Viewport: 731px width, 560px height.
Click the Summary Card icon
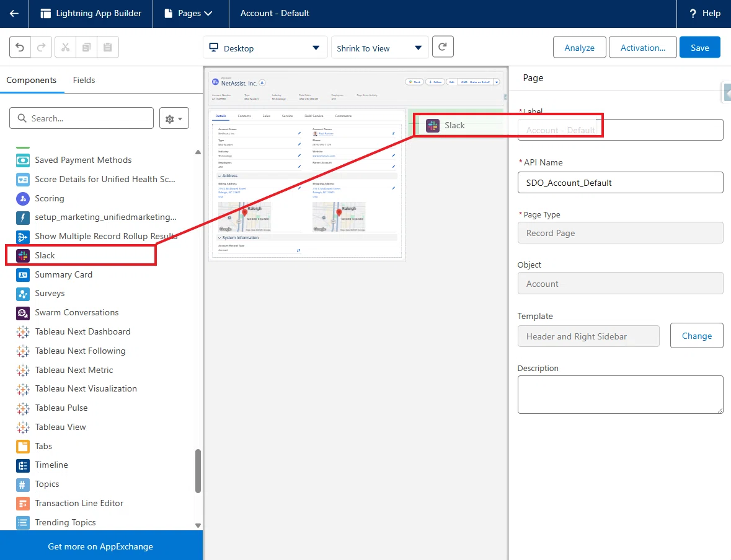point(23,275)
